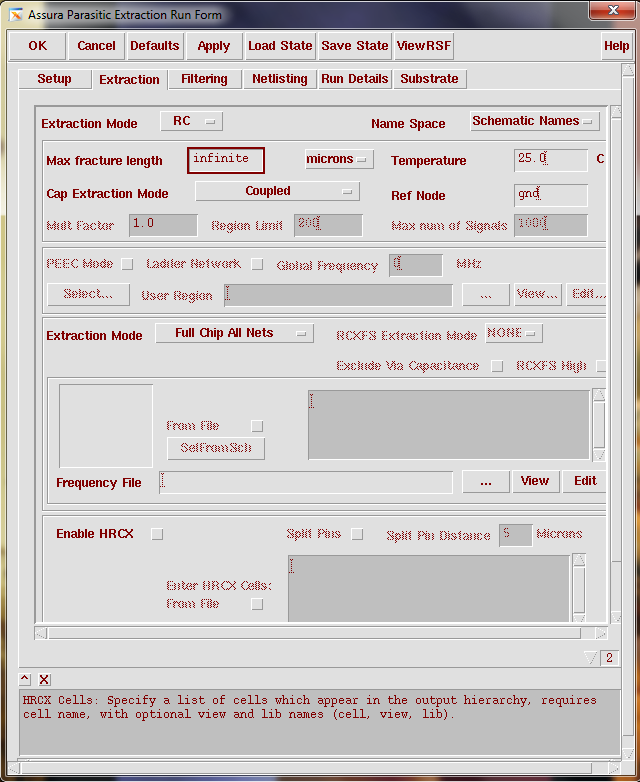Screen dimensions: 640x782
Task: Switch to the Filtering tab
Action: pos(204,79)
